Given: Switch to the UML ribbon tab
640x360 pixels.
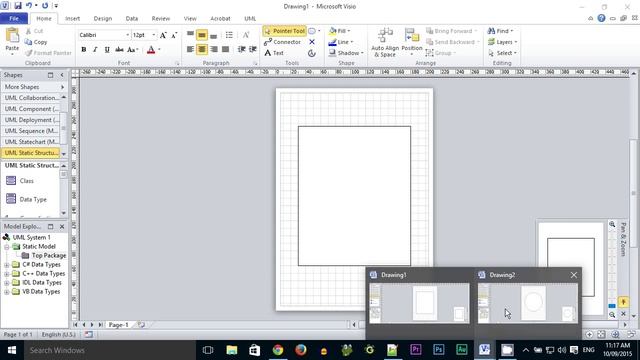Looking at the screenshot, I should (x=250, y=19).
